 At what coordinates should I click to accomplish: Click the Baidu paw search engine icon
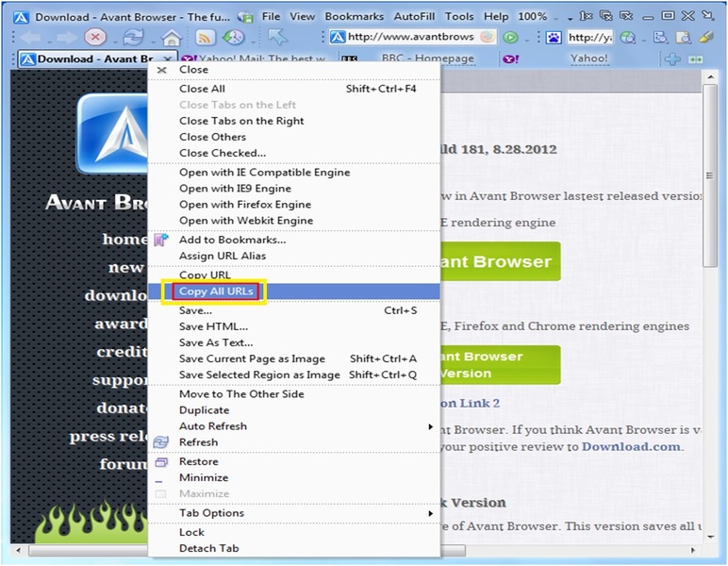(x=554, y=37)
